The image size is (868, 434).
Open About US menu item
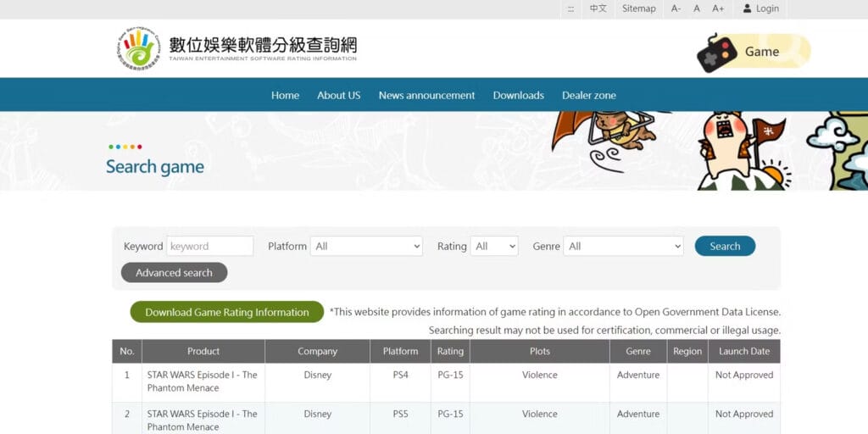coord(338,95)
